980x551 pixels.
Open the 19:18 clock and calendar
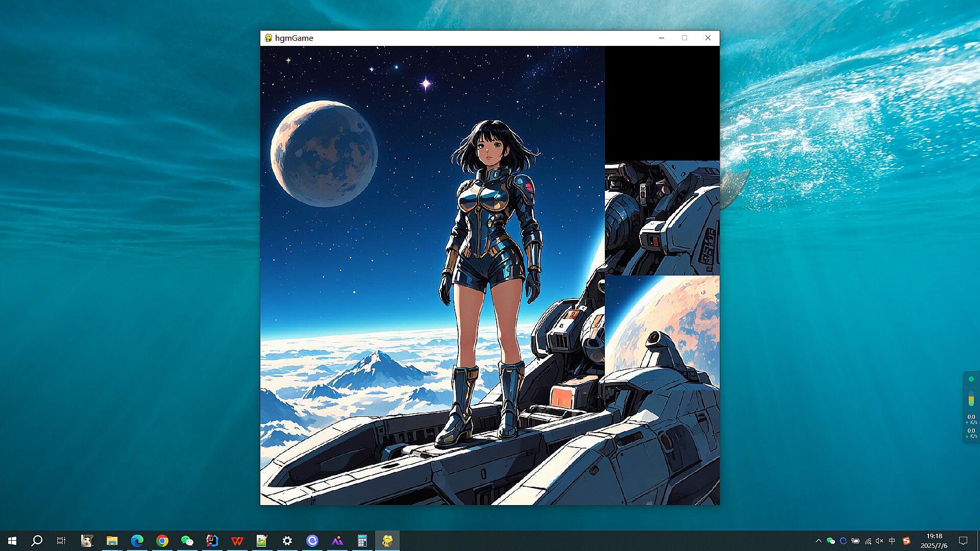[x=934, y=541]
